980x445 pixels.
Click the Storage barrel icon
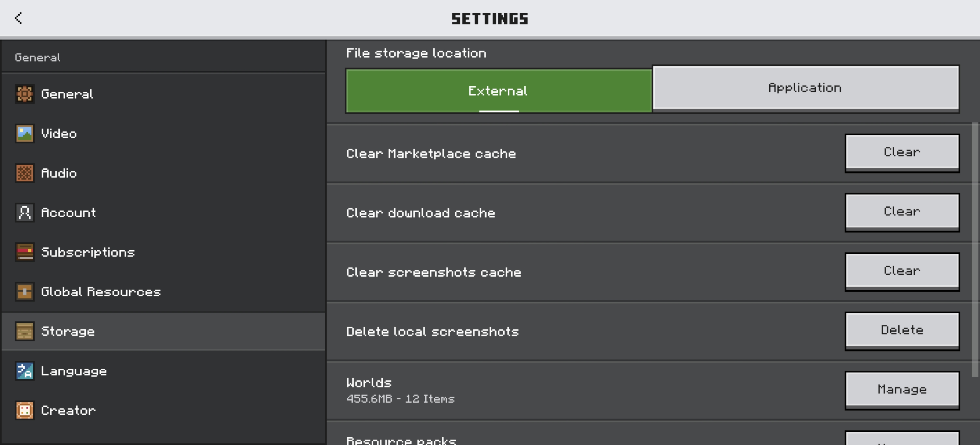(x=25, y=331)
